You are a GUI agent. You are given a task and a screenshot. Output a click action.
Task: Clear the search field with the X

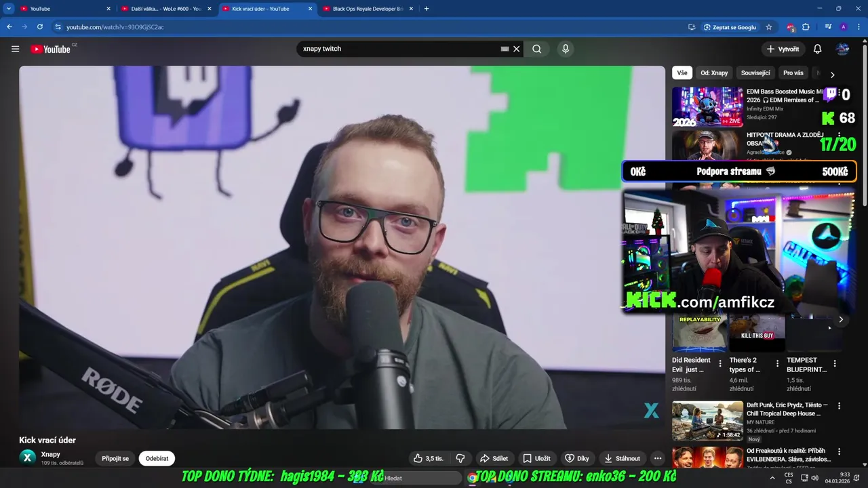pyautogui.click(x=516, y=49)
